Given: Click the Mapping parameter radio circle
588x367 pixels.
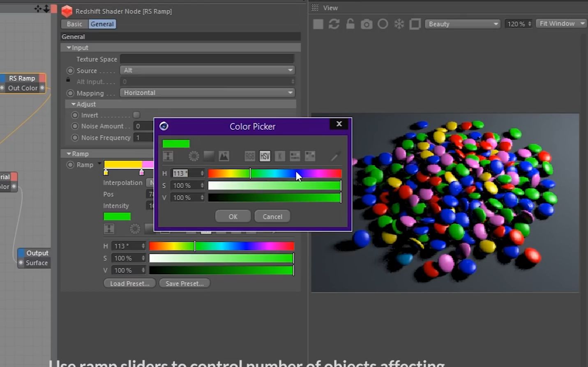Looking at the screenshot, I should click(70, 93).
